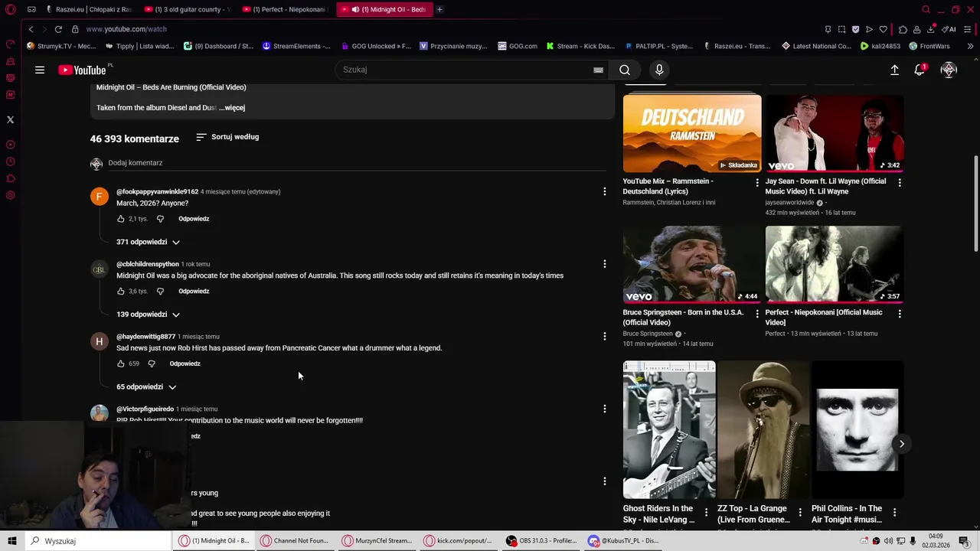Switch to OBS 31.0.3 taskbar window
980x551 pixels.
541,541
